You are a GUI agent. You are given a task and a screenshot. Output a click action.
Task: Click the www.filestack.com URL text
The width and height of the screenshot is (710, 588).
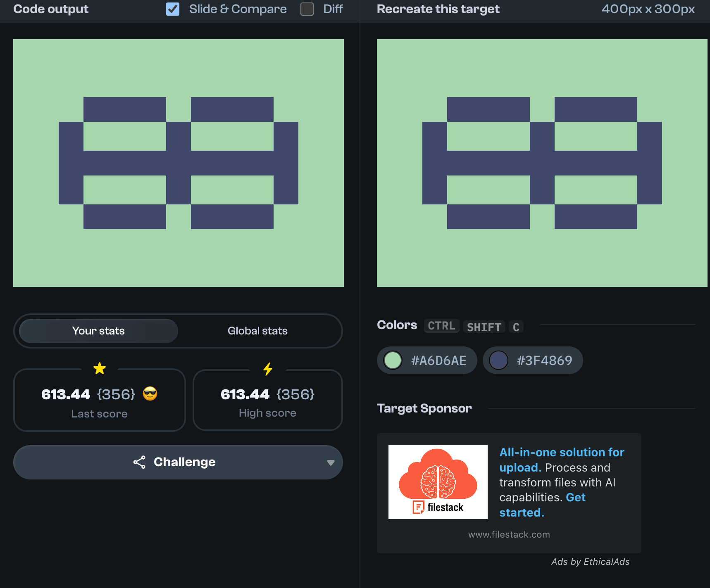[509, 534]
